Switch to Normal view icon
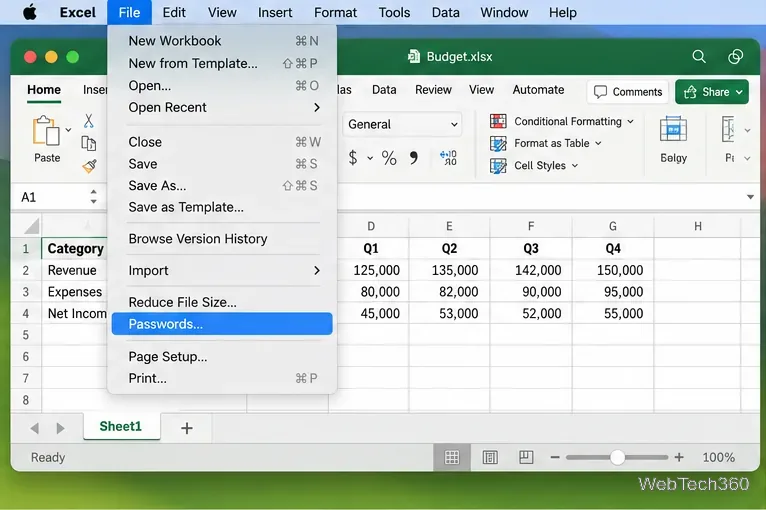 click(452, 457)
